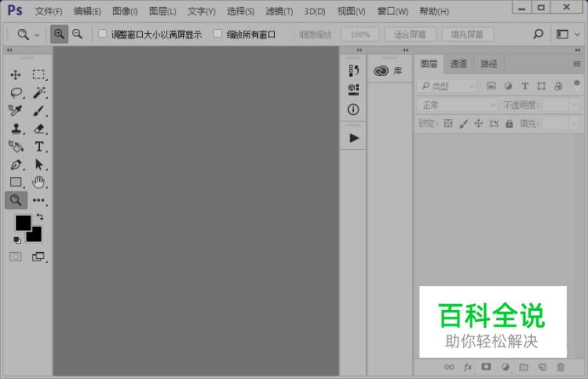Open the Zoom tool preset picker
Screen dimensions: 588x379
[x=28, y=35]
